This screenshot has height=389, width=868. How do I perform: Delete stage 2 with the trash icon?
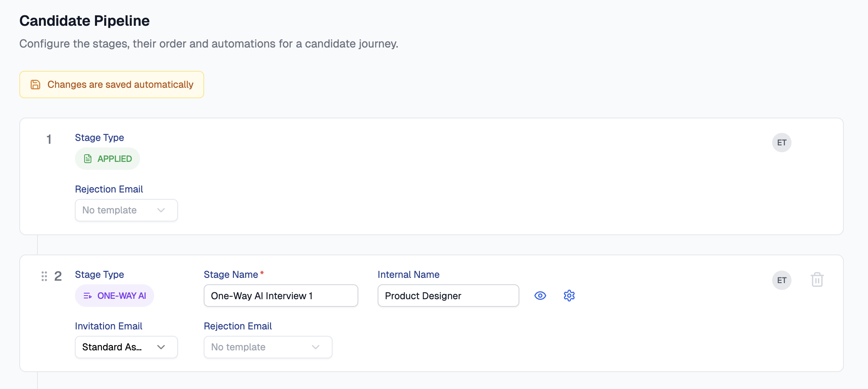tap(817, 279)
